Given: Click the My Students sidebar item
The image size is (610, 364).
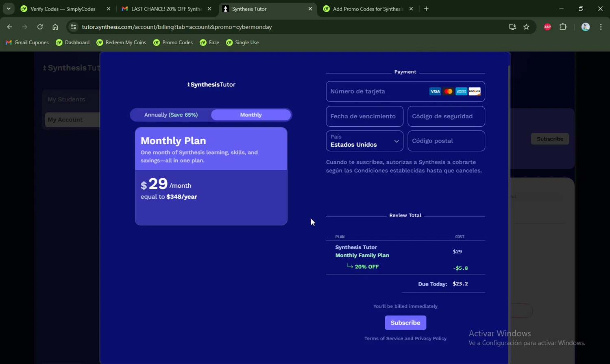Looking at the screenshot, I should 66,99.
